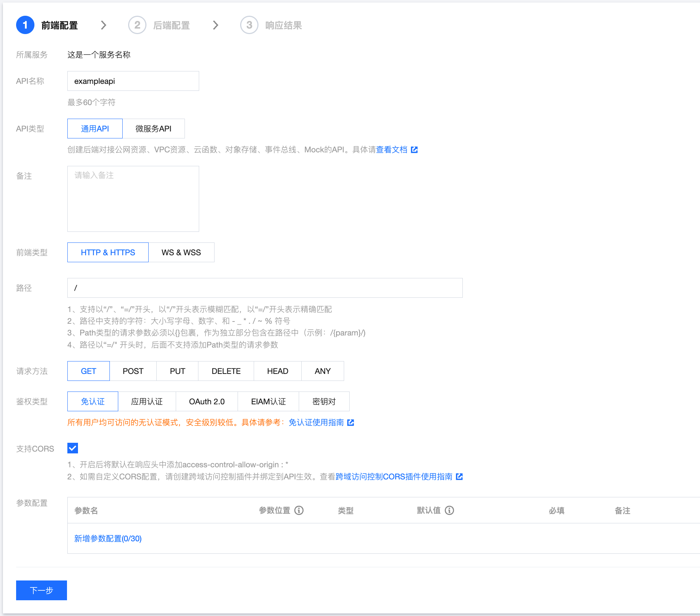Click the step 3 circle icon
Image resolution: width=700 pixels, height=616 pixels.
tap(249, 25)
